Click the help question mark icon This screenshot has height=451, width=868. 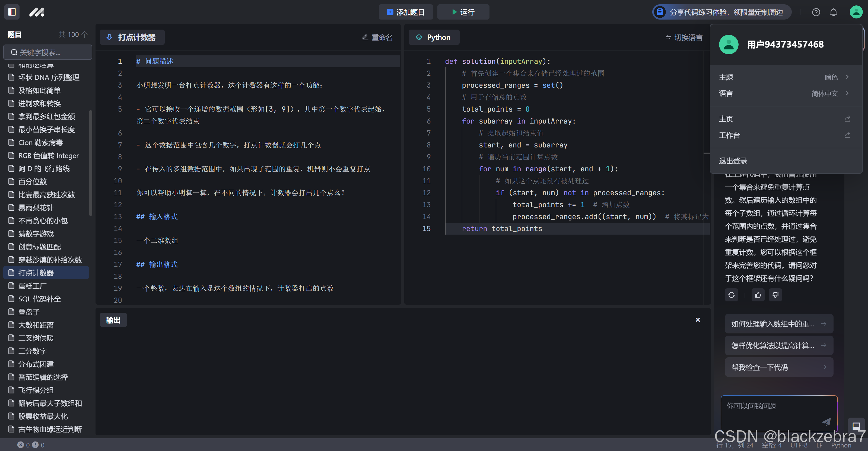(x=816, y=12)
